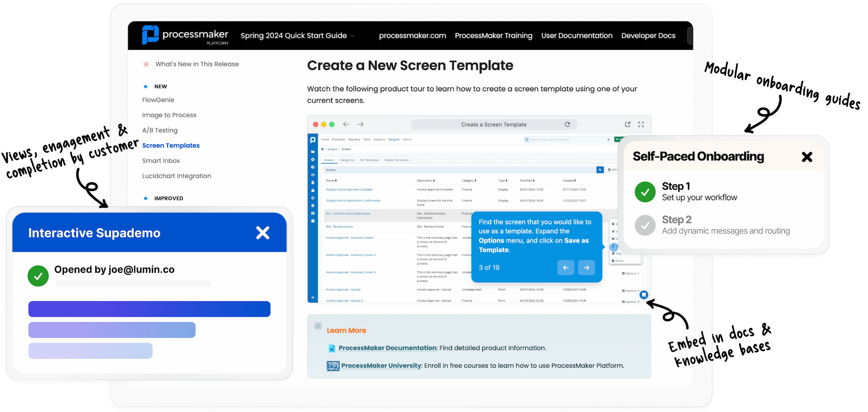
Task: Toggle the checkbox beside Learn More
Action: point(318,326)
